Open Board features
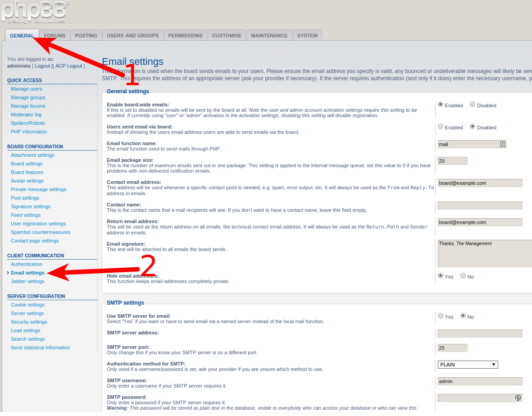Viewport: 532px width, 416px height. click(27, 172)
